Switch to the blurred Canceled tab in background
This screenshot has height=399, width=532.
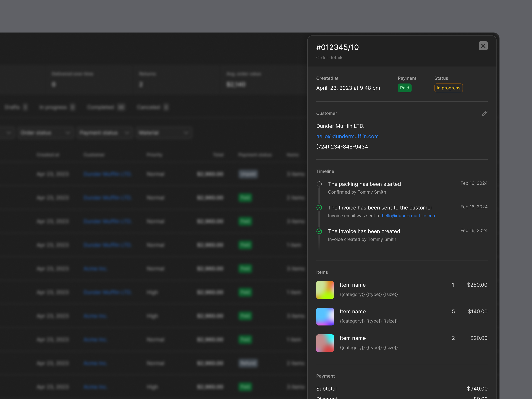click(x=153, y=107)
